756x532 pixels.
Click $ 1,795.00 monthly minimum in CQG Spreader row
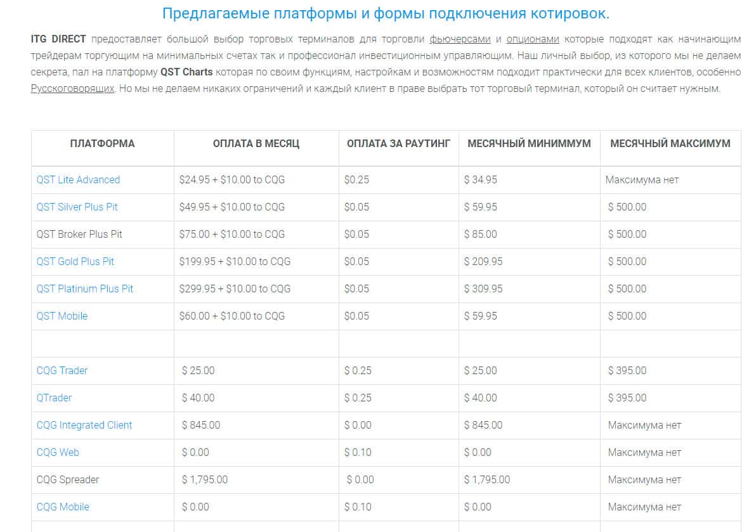click(487, 479)
